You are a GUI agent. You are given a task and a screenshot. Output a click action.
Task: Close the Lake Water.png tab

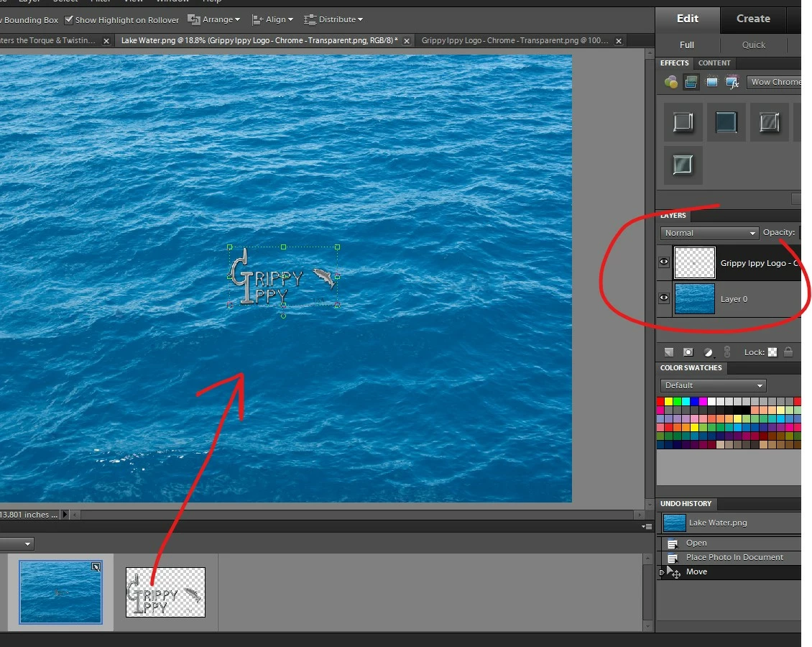407,41
